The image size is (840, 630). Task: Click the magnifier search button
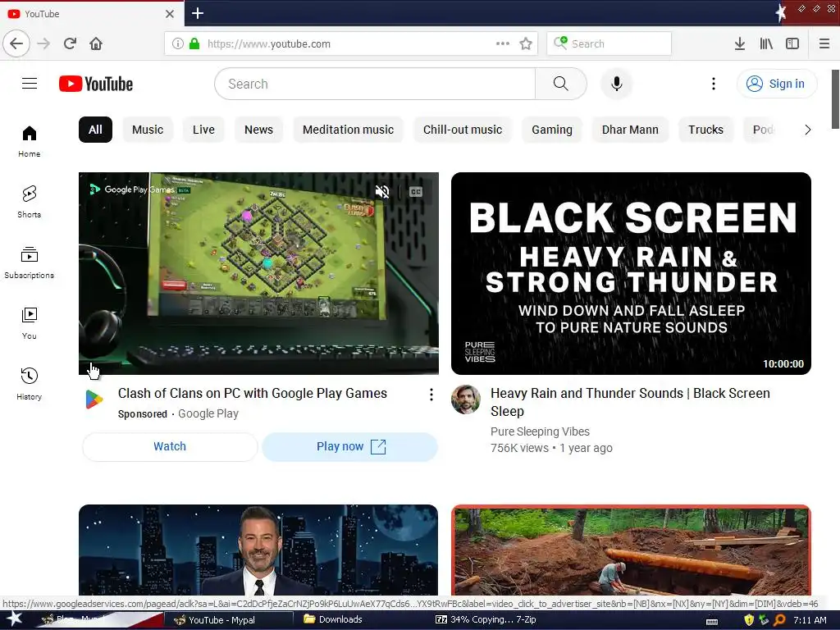[561, 84]
